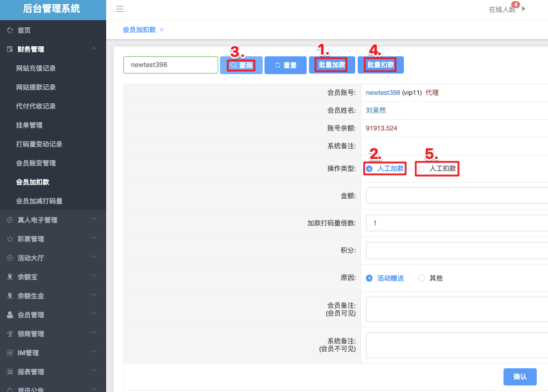Click the 财务管理 sidebar icon
The height and width of the screenshot is (392, 548).
[9, 49]
